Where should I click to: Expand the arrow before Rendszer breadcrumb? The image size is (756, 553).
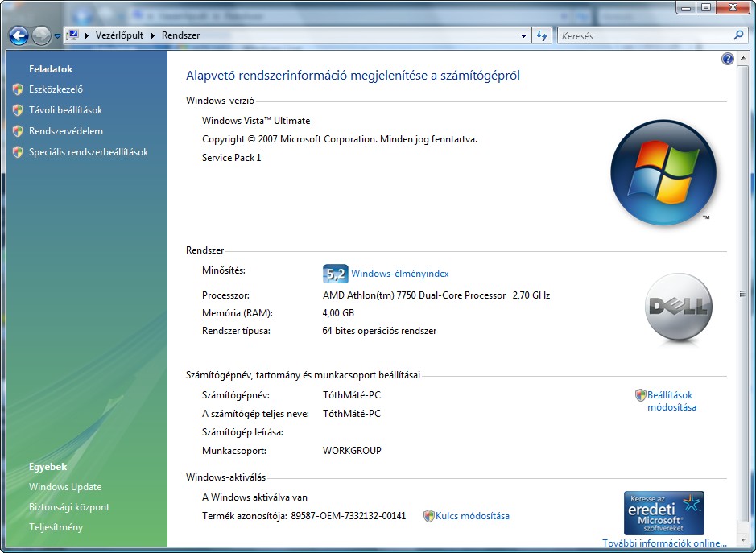click(153, 35)
